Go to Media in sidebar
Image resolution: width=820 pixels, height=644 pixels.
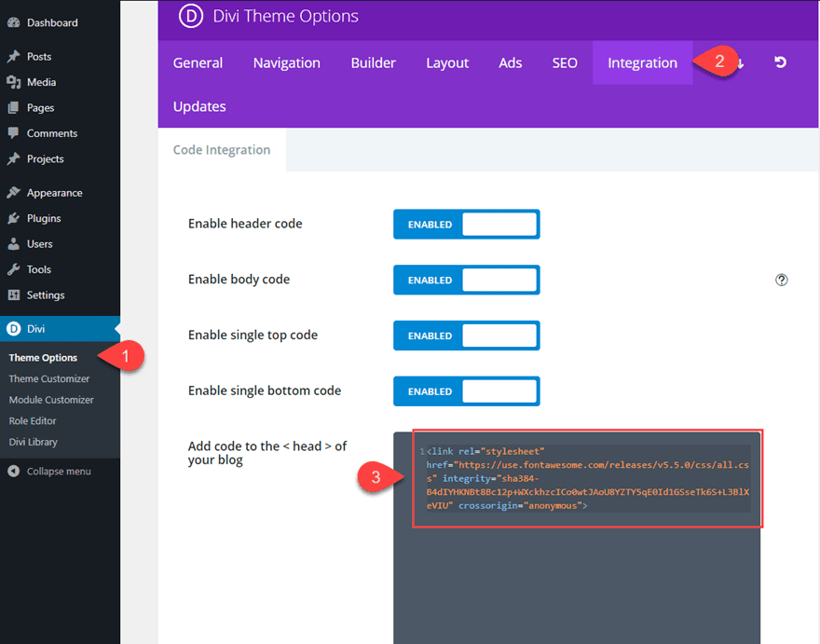click(x=41, y=82)
